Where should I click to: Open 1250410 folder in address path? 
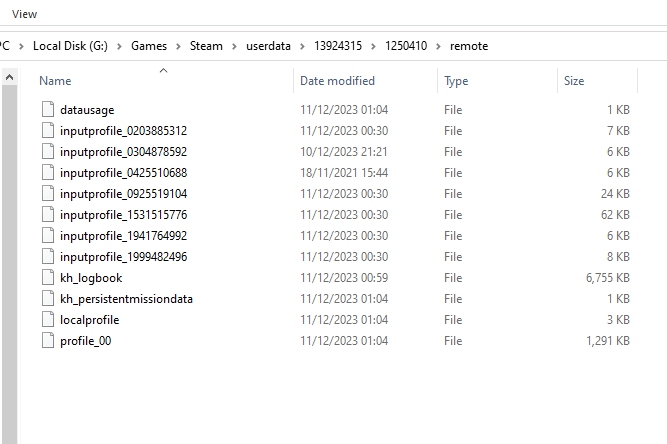[x=406, y=46]
